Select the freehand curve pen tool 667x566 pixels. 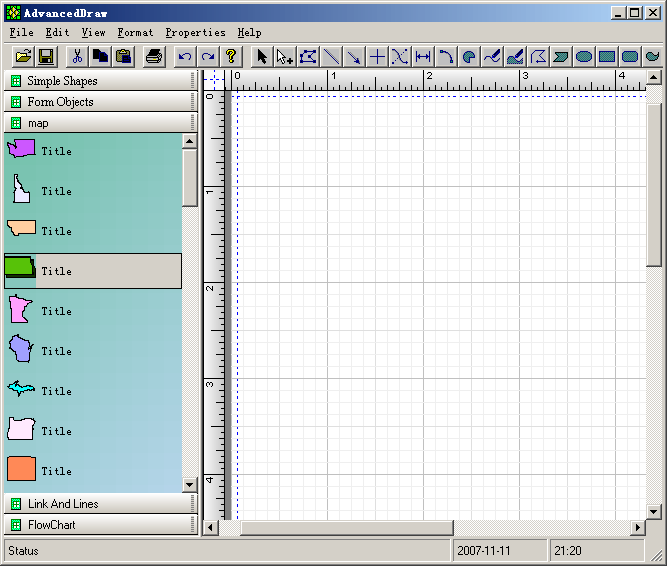click(492, 56)
